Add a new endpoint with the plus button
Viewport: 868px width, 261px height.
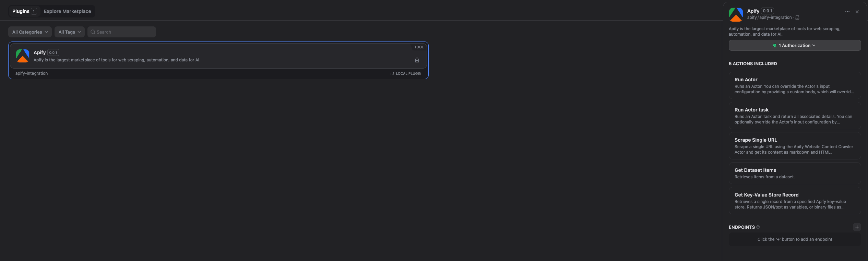click(857, 227)
